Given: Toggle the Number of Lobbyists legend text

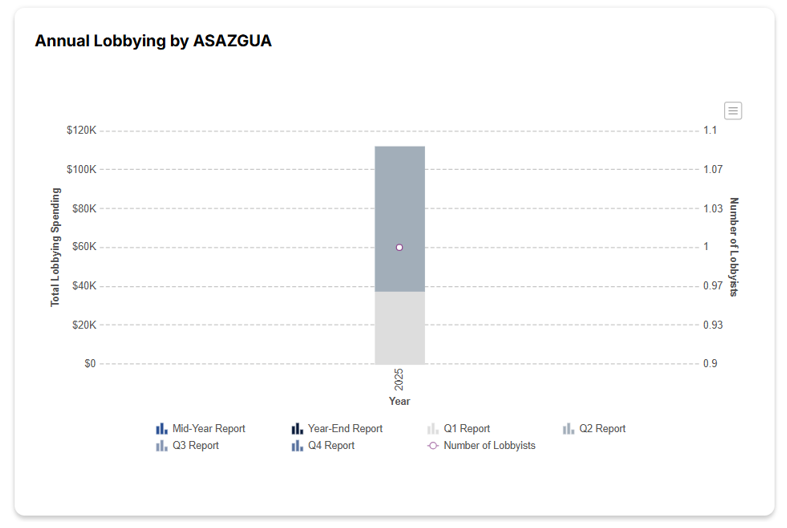Looking at the screenshot, I should click(x=489, y=446).
